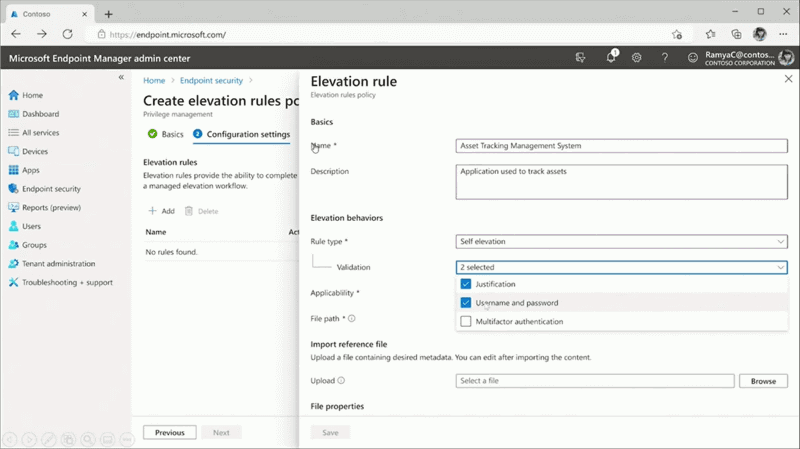The image size is (800, 449).
Task: Uncheck Justification validation option
Action: coord(466,284)
